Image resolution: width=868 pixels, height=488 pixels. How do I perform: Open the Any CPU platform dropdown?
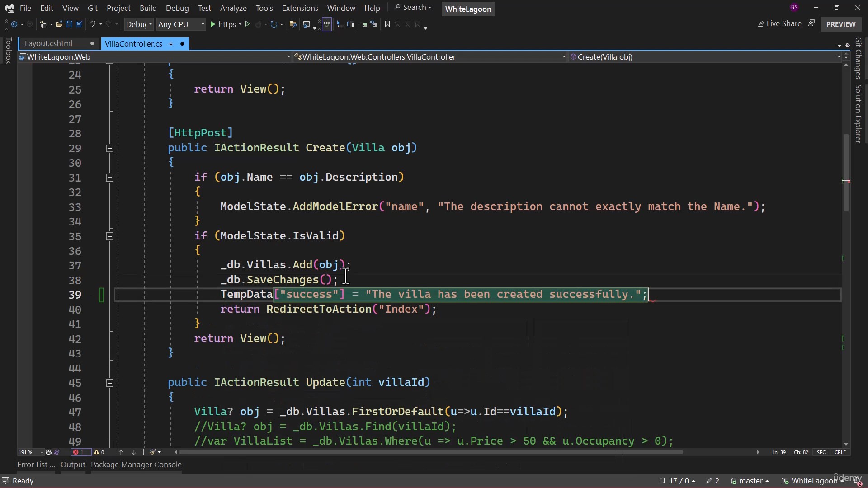click(x=181, y=24)
